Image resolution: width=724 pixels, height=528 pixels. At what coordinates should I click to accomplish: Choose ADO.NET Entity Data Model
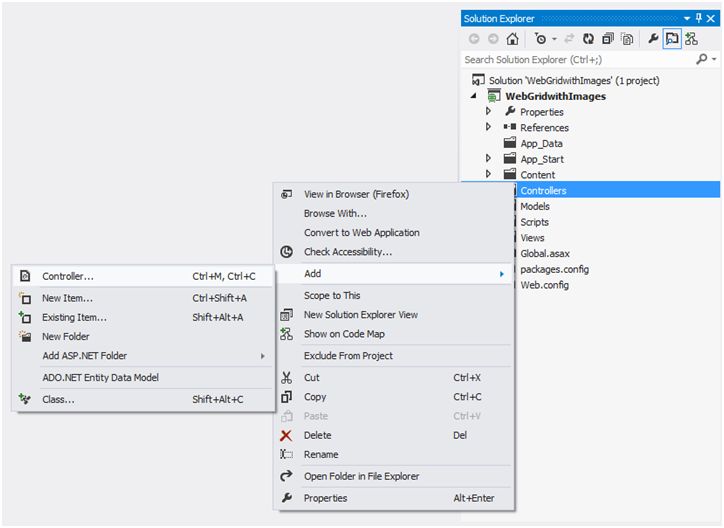[144, 378]
